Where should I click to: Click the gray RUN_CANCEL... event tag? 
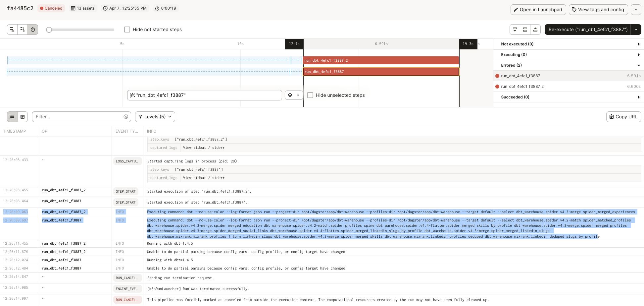click(x=127, y=278)
